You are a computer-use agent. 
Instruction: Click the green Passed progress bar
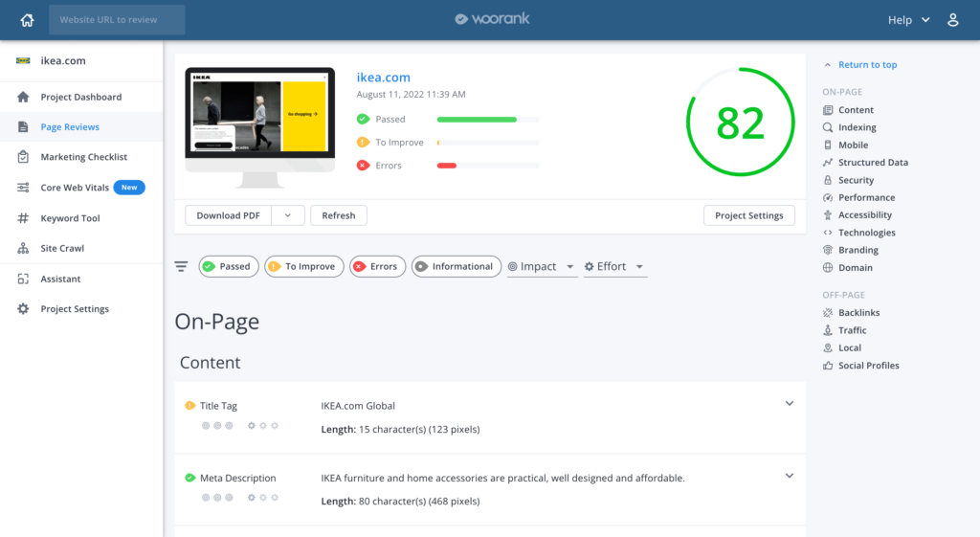[x=487, y=120]
